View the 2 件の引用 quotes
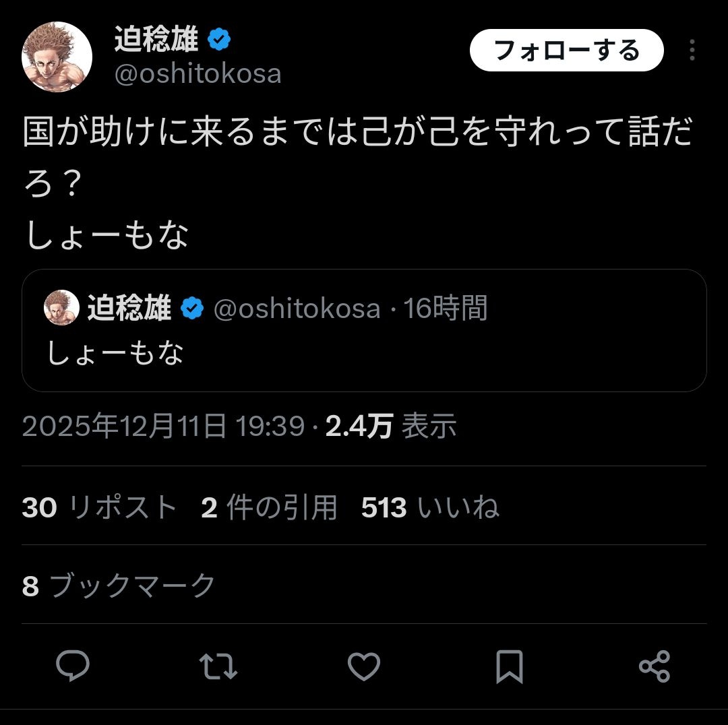The width and height of the screenshot is (728, 725). pyautogui.click(x=269, y=507)
